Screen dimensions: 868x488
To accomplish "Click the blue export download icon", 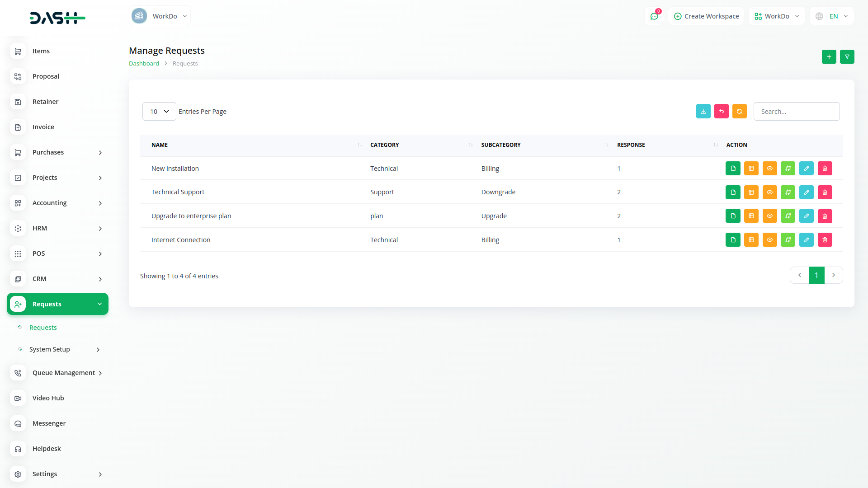I will click(703, 112).
